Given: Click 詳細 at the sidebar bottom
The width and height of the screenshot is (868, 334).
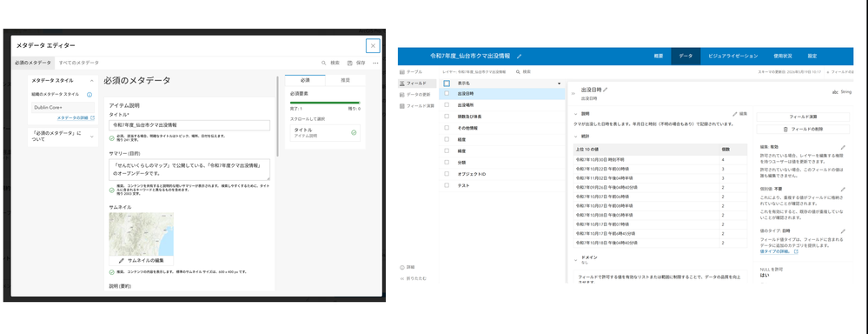Looking at the screenshot, I should tap(407, 268).
